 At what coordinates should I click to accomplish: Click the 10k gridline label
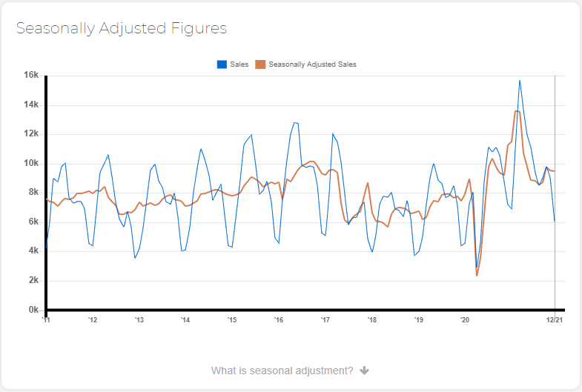(x=31, y=163)
